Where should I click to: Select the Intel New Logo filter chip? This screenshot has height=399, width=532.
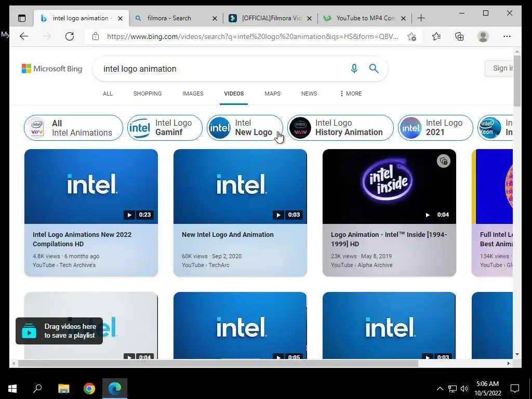[x=245, y=128]
